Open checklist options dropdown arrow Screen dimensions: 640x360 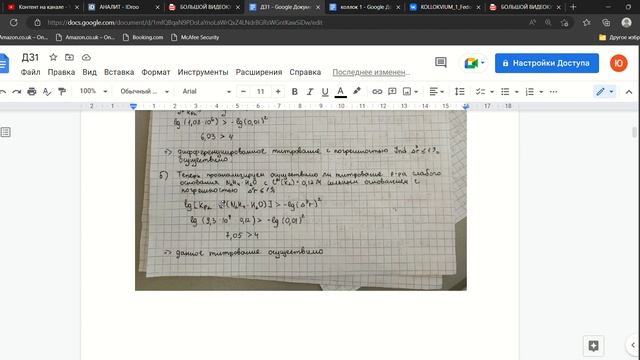pyautogui.click(x=491, y=92)
